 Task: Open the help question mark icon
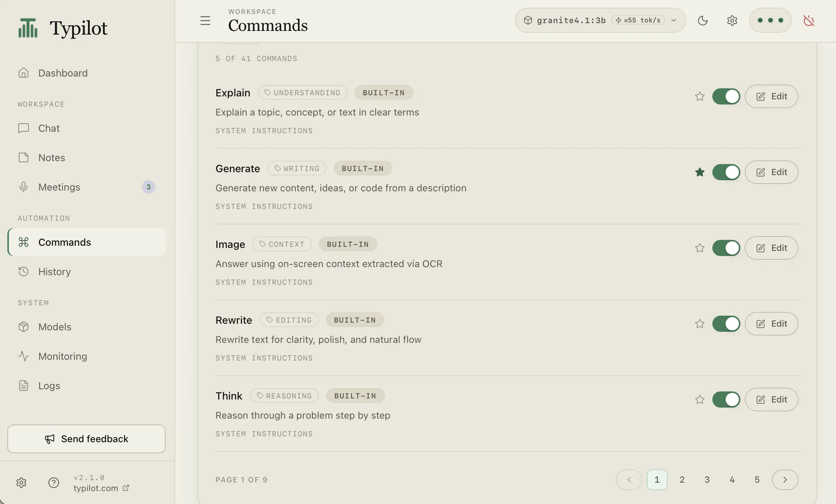click(x=54, y=483)
